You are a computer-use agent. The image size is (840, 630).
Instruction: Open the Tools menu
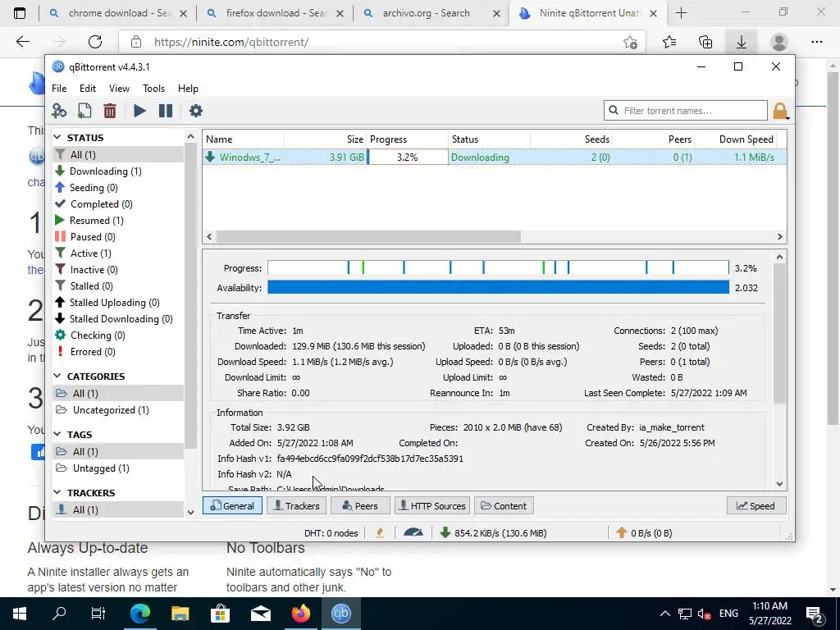coord(153,89)
